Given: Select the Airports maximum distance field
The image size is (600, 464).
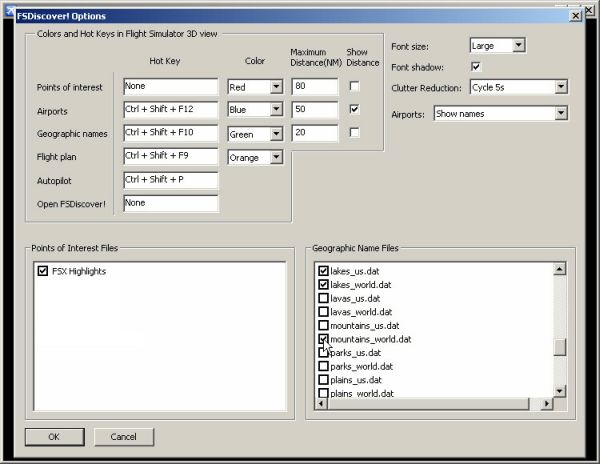Looking at the screenshot, I should coord(313,110).
